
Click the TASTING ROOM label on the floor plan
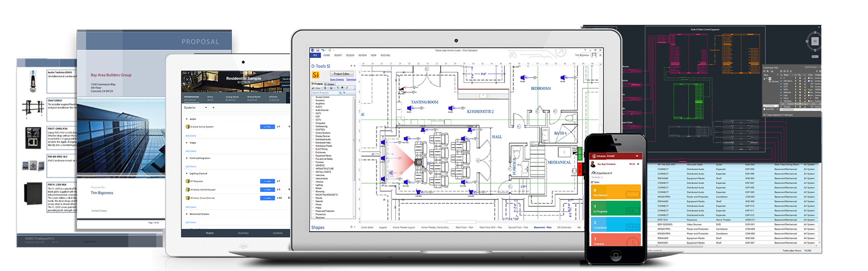425,102
